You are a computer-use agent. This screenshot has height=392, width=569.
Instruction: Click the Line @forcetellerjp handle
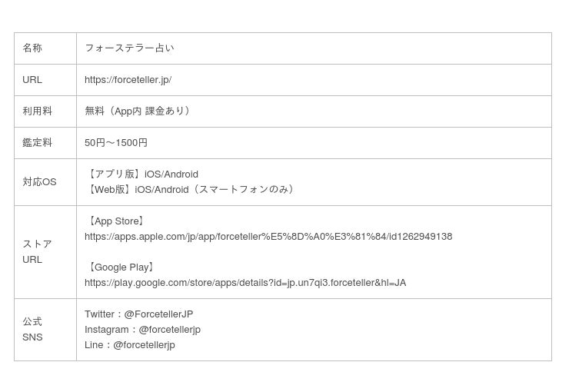pyautogui.click(x=144, y=345)
